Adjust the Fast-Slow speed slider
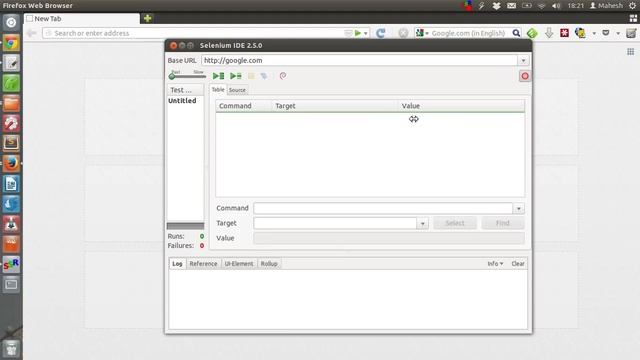The image size is (640, 360). (x=187, y=75)
